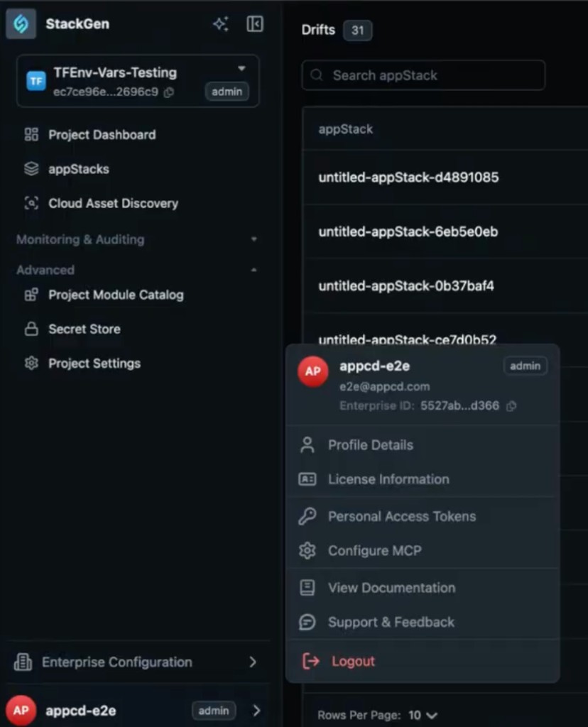Image resolution: width=588 pixels, height=727 pixels.
Task: Click the Project Settings gear icon
Action: click(x=31, y=363)
